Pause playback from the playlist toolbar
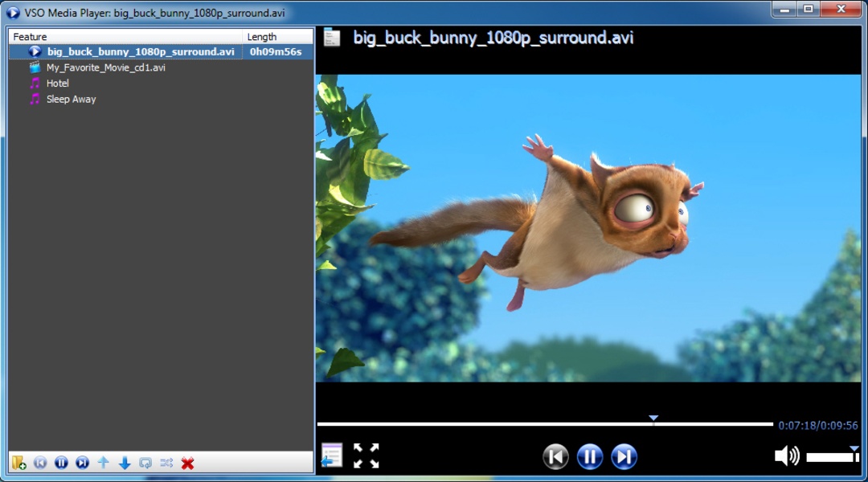The image size is (868, 482). (61, 463)
